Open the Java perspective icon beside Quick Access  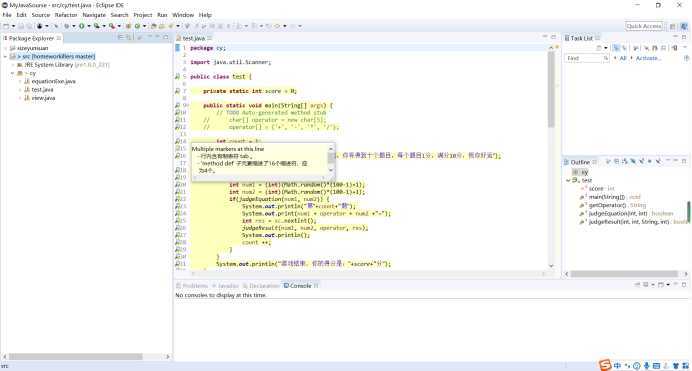point(684,26)
